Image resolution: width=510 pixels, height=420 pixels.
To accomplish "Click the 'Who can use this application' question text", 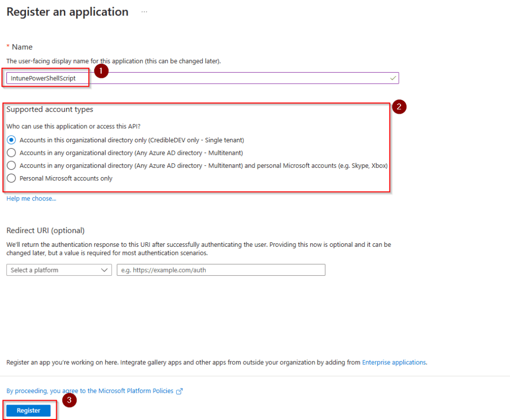I will 74,126.
